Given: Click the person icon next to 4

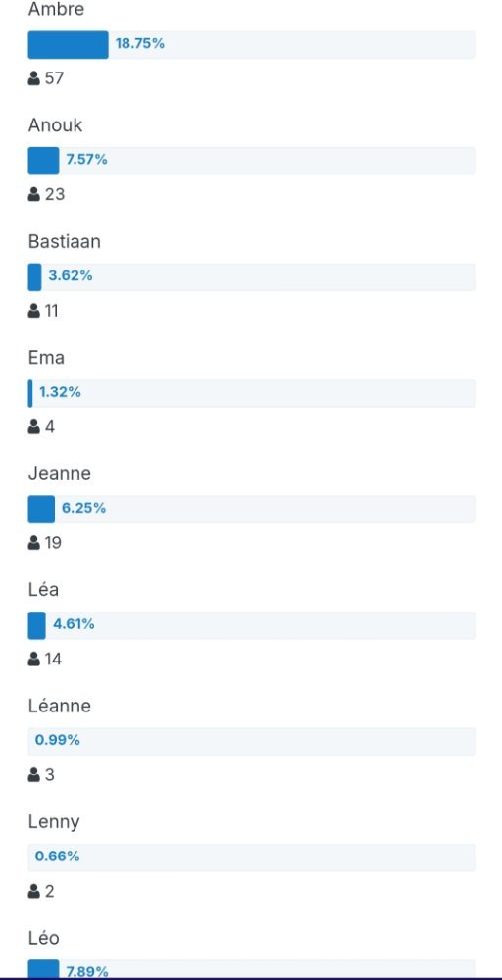Looking at the screenshot, I should point(33,427).
